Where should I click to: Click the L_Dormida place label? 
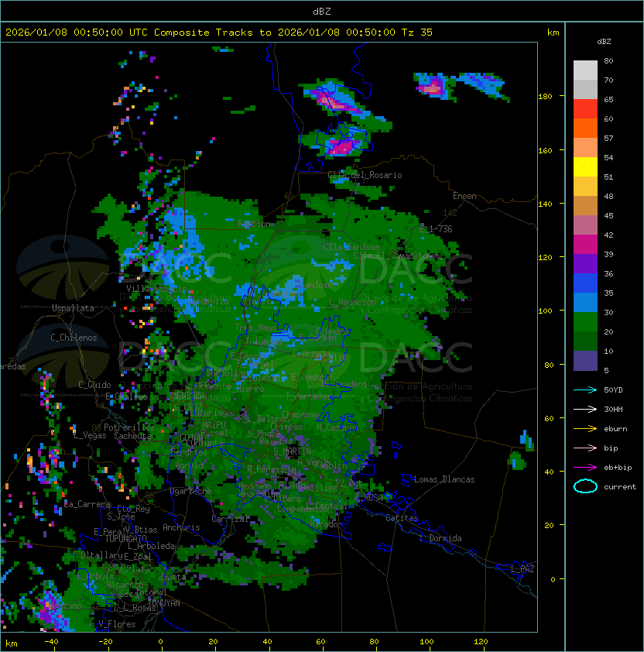(440, 538)
